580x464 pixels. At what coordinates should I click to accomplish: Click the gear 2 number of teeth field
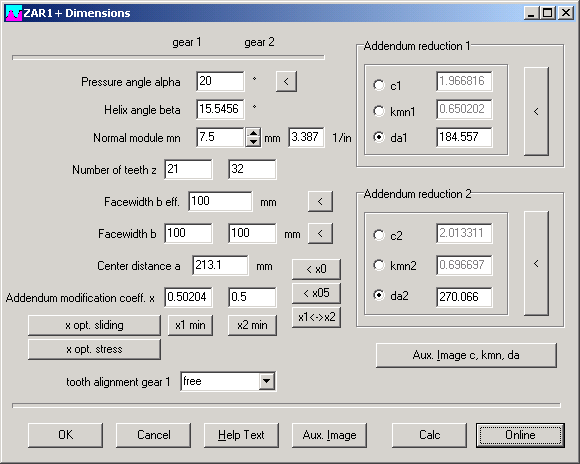(252, 169)
